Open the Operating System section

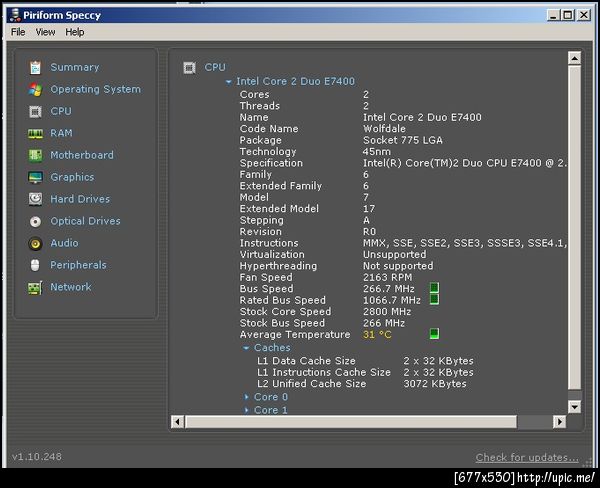pyautogui.click(x=96, y=89)
